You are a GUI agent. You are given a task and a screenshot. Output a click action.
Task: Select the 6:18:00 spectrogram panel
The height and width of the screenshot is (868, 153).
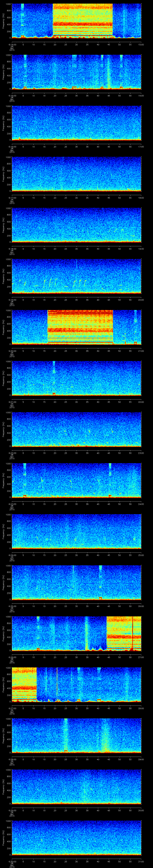[76, 225]
